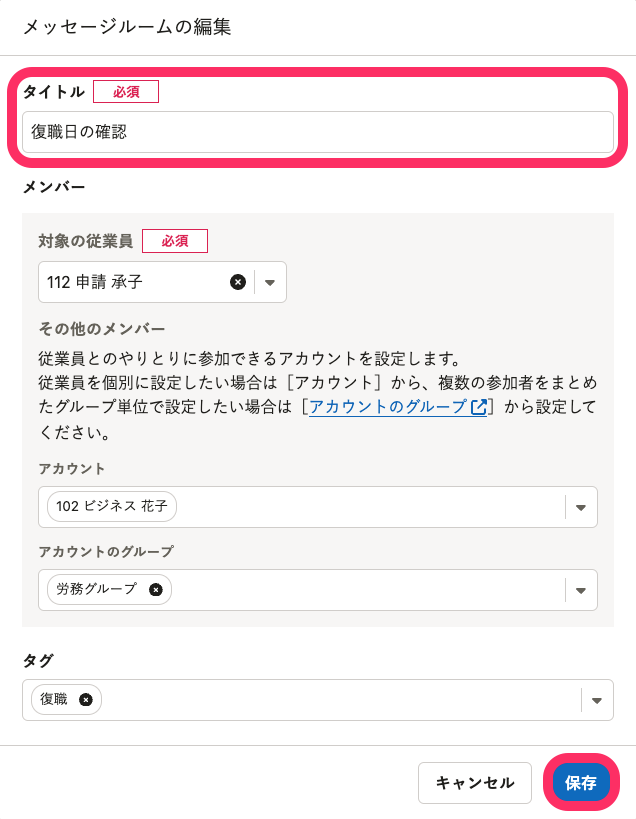Image resolution: width=636 pixels, height=819 pixels.
Task: Clear the selected employee 112 申請 承子
Action: coord(238,282)
